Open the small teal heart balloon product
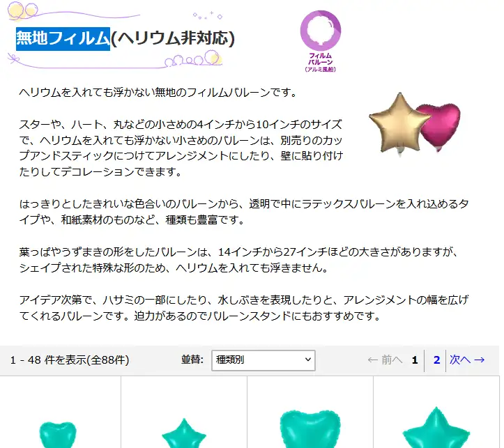Image resolution: width=504 pixels, height=448 pixels. pos(58,435)
